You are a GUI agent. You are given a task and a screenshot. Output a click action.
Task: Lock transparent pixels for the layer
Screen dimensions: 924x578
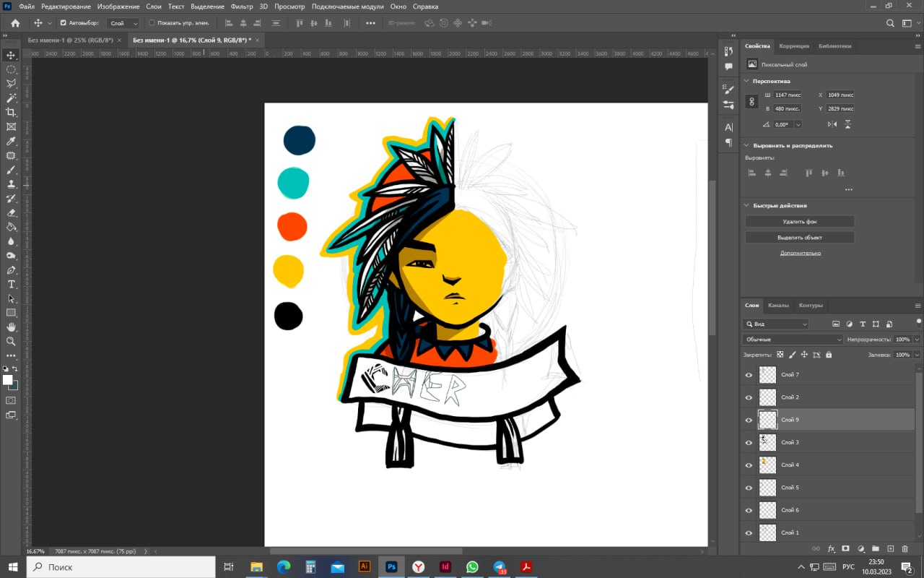(780, 355)
